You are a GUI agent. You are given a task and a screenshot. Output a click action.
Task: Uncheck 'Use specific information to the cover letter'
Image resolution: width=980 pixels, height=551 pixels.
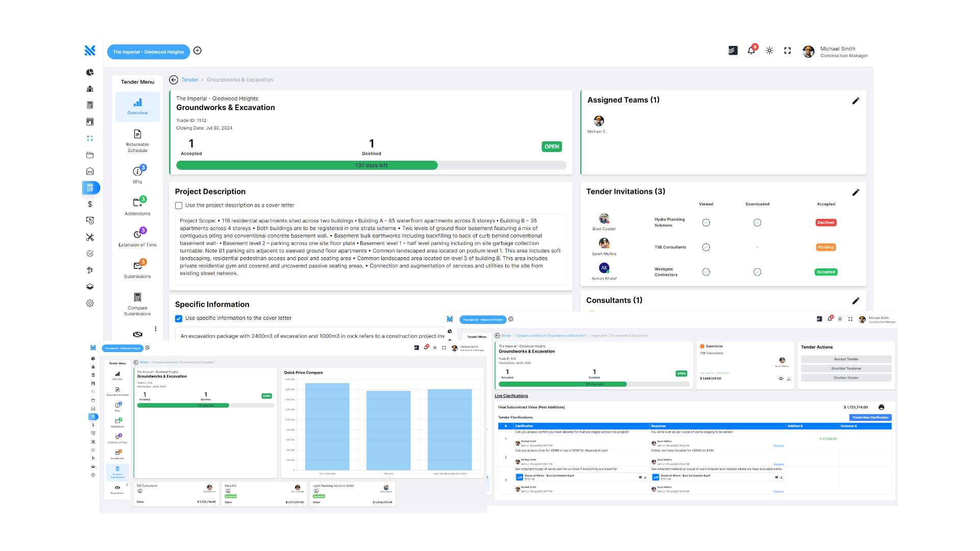(x=179, y=318)
